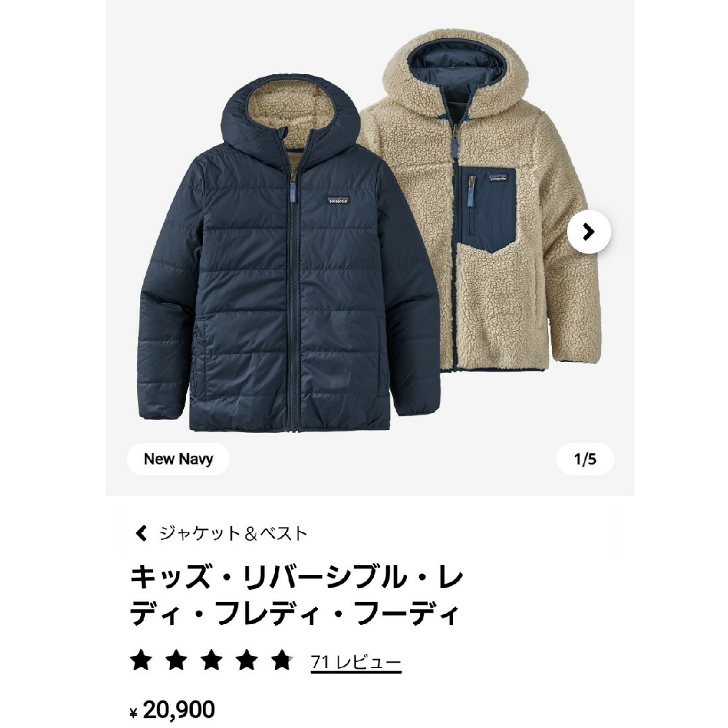728x728 pixels.
Task: Open the ジャケット＆ベスト category link
Action: tap(233, 533)
